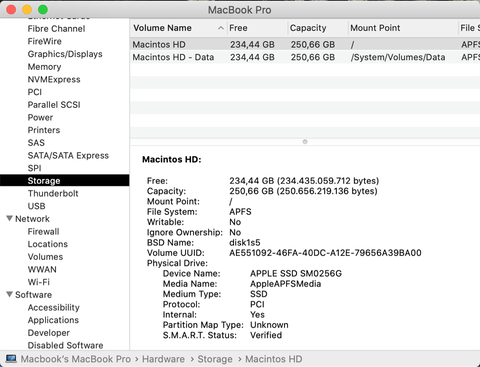Select USB in the sidebar
Image resolution: width=480 pixels, height=367 pixels.
click(36, 206)
